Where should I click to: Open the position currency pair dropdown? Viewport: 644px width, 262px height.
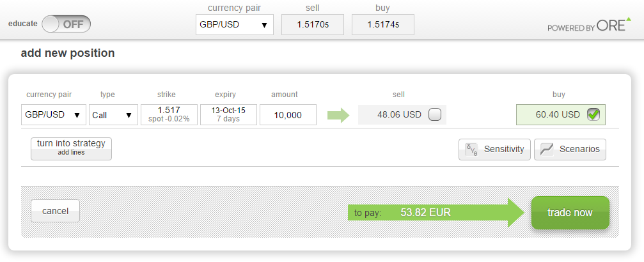pos(54,115)
